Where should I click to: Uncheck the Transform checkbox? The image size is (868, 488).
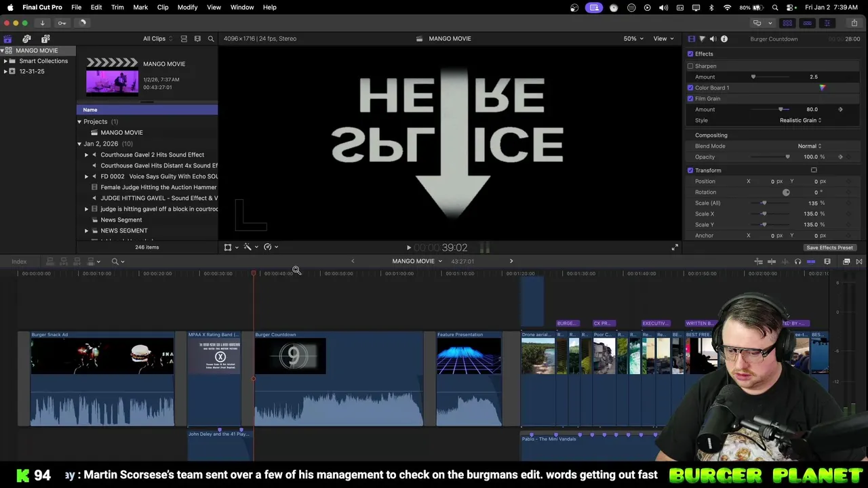pyautogui.click(x=690, y=170)
